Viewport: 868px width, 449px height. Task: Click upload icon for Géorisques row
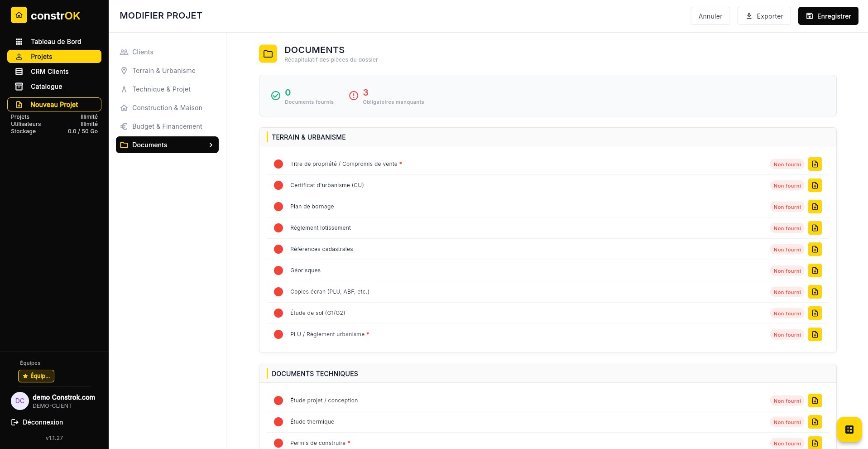(x=815, y=270)
